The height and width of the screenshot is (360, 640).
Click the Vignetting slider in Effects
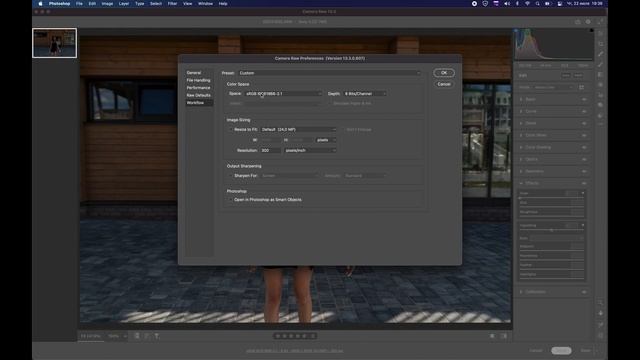(551, 230)
